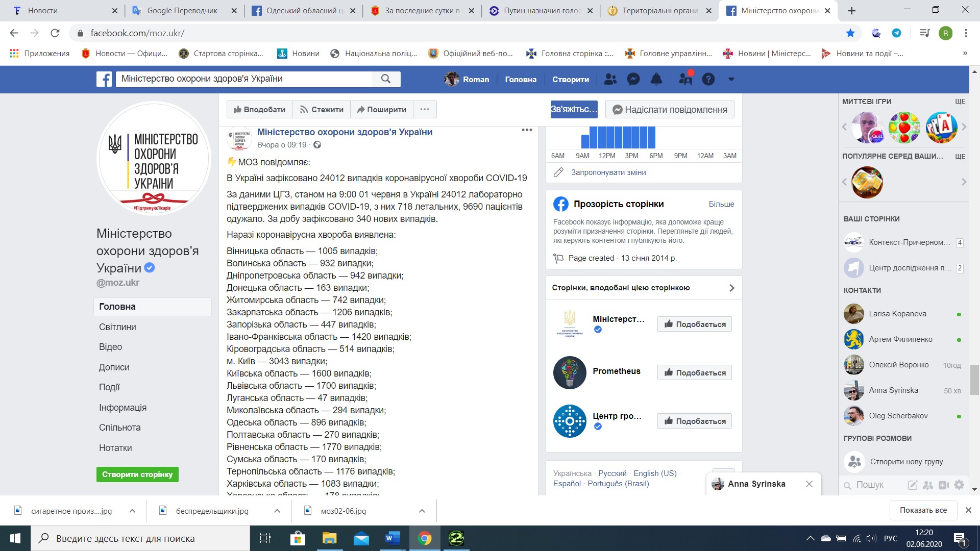Click the friend requests icon
This screenshot has height=551, width=980.
[x=610, y=79]
